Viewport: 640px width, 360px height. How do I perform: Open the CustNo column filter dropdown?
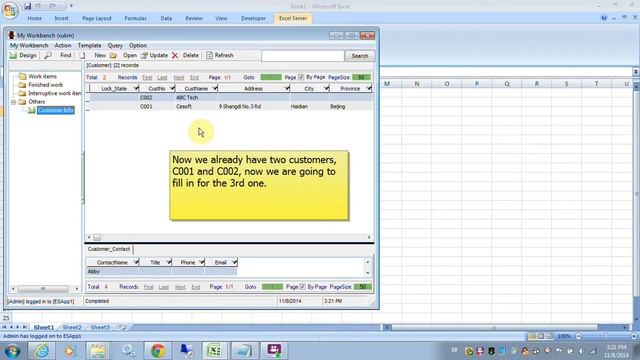tap(172, 89)
